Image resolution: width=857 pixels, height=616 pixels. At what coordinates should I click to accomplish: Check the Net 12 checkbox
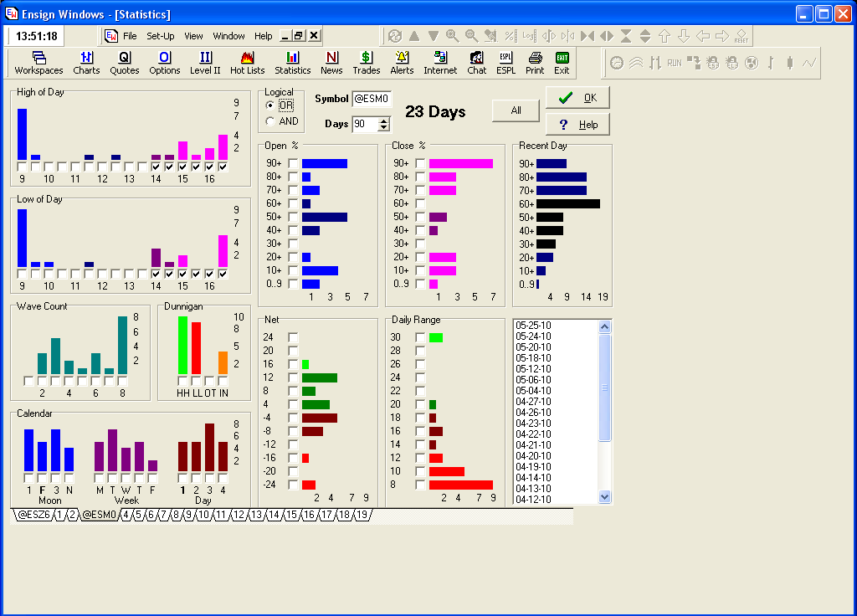pyautogui.click(x=294, y=377)
